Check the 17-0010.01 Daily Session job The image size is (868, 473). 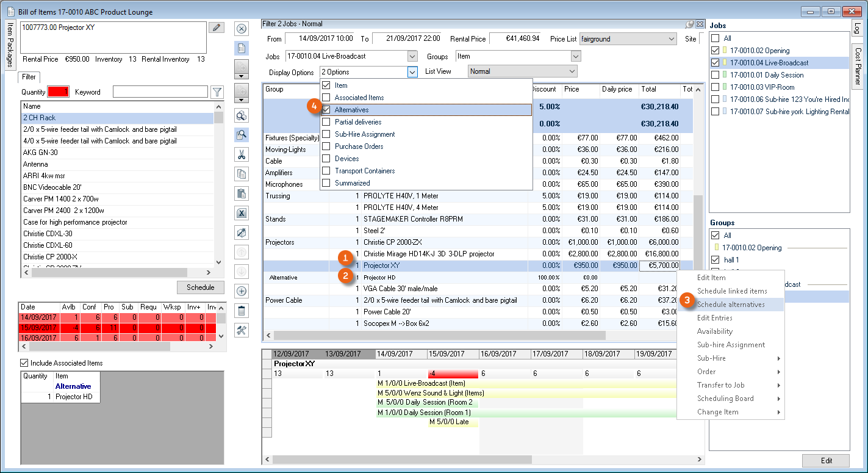(716, 75)
